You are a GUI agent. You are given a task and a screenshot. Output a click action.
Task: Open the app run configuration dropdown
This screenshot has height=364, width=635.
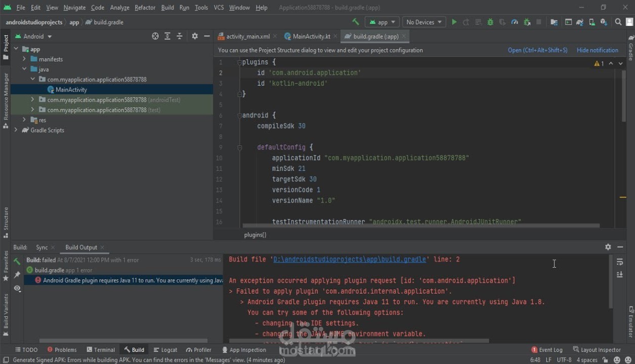382,22
